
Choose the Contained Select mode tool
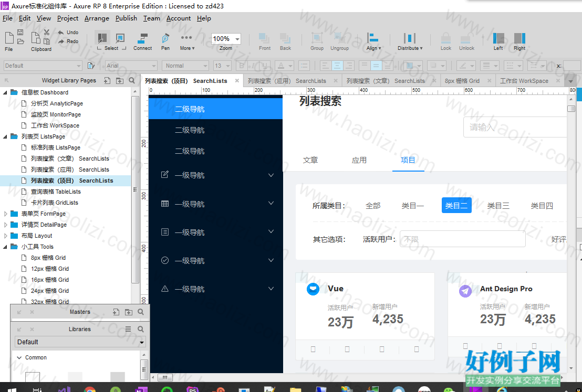120,38
